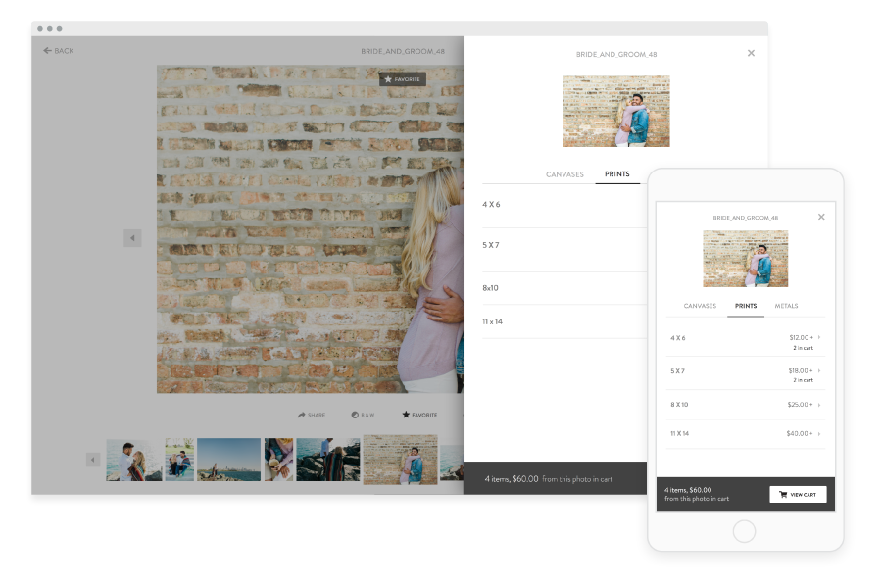
Task: Click the "2 in cart" note under $18.00
Action: coord(804,380)
